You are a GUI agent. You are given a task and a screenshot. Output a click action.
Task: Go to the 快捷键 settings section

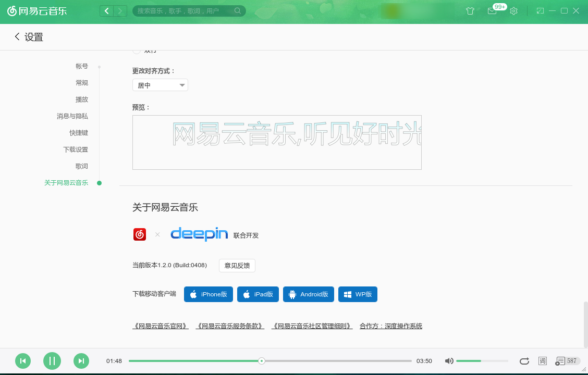point(79,133)
